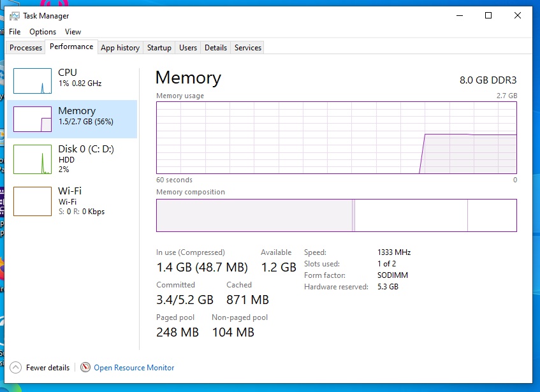The height and width of the screenshot is (392, 540).
Task: Click the Memory composition bar's in-use segment
Action: (254, 215)
